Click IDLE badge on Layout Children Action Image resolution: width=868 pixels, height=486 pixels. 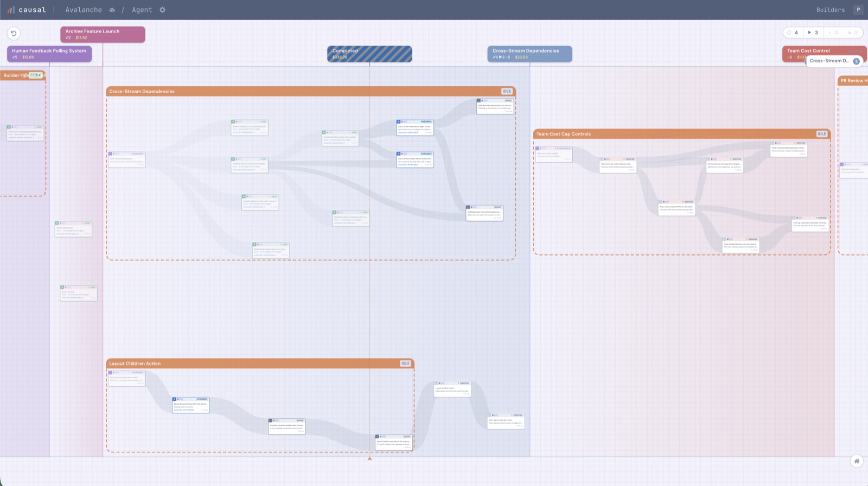point(405,363)
